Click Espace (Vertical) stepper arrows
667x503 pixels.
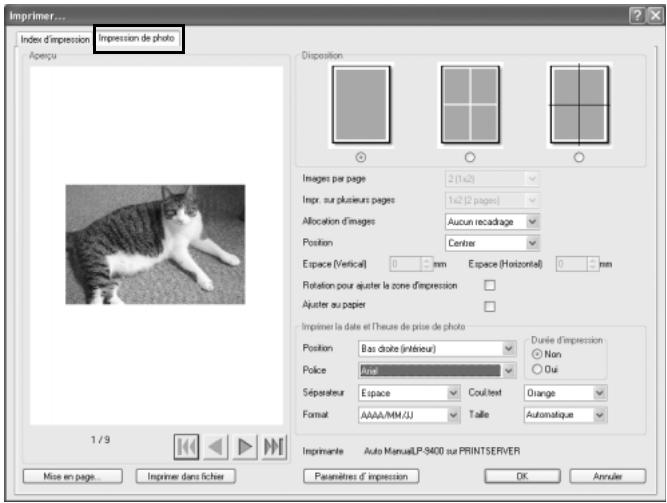427,264
